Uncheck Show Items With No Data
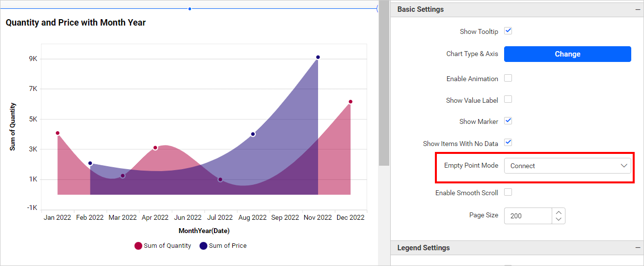The width and height of the screenshot is (644, 266). [508, 143]
